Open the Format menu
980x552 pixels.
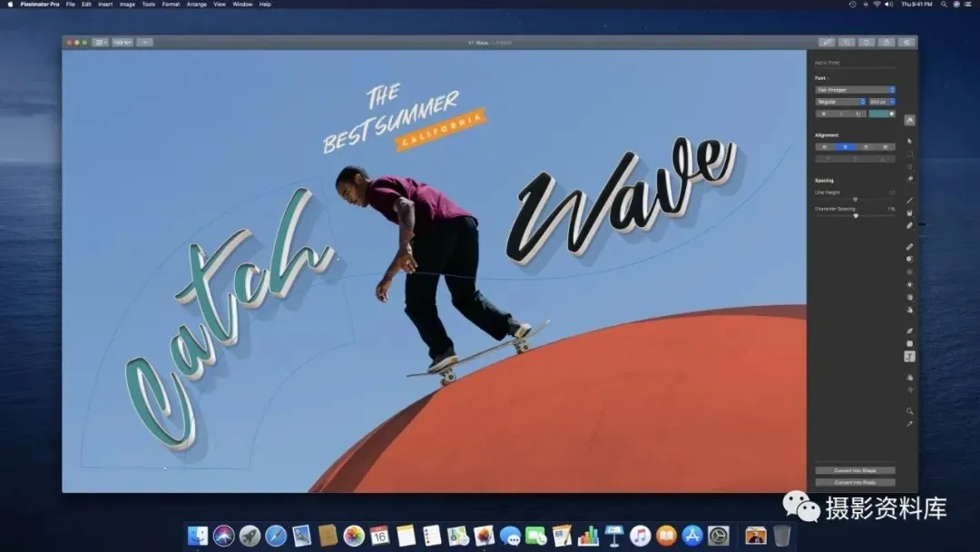171,5
